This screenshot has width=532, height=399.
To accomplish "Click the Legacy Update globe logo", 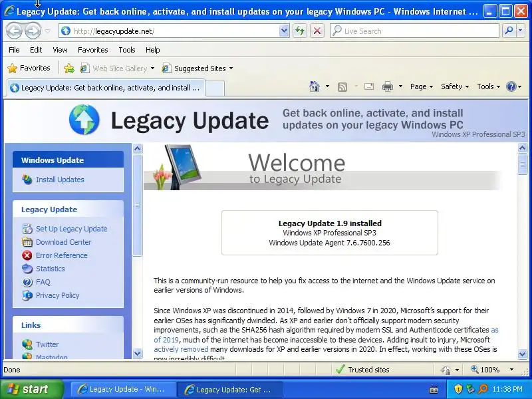I will (x=84, y=120).
